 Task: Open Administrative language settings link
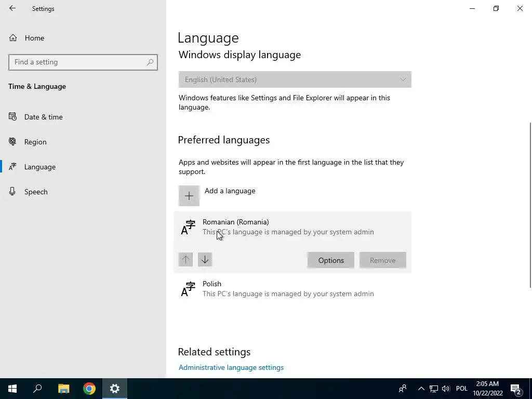[x=231, y=367]
